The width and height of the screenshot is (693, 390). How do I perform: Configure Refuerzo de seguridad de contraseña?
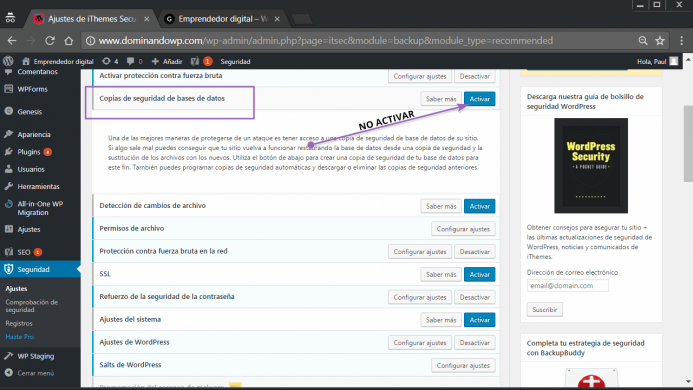pos(420,297)
